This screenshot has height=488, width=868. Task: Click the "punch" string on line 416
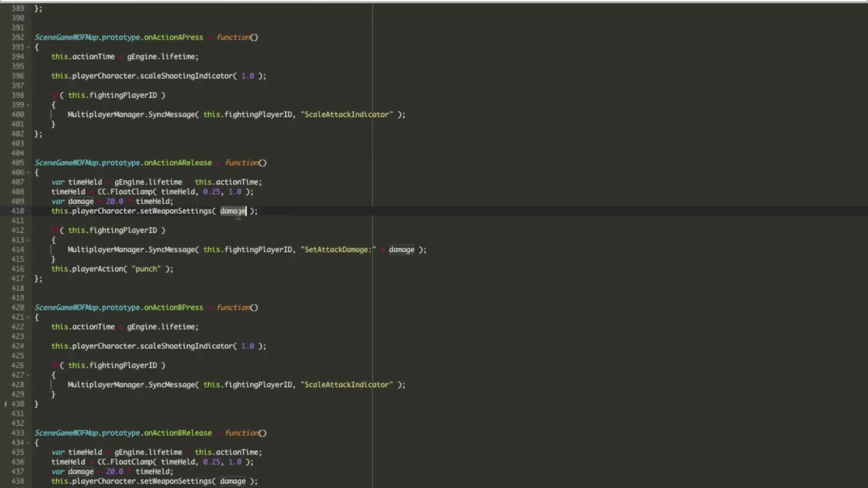point(146,269)
